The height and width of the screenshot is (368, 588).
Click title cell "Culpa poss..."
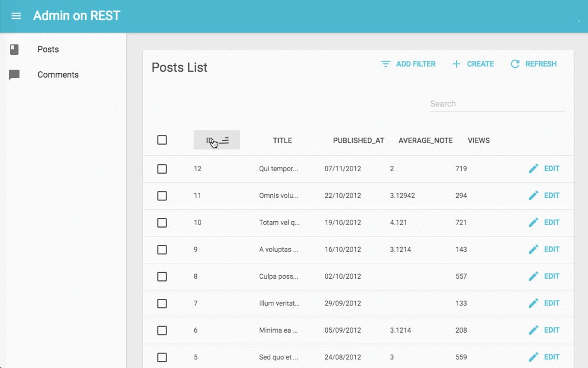[x=278, y=277]
